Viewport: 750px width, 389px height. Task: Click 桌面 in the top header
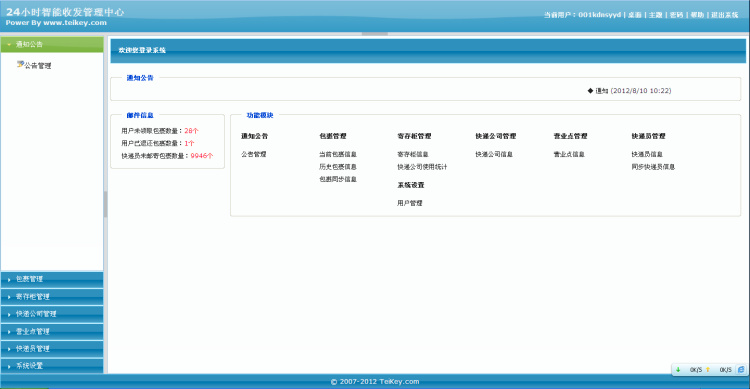coord(635,15)
